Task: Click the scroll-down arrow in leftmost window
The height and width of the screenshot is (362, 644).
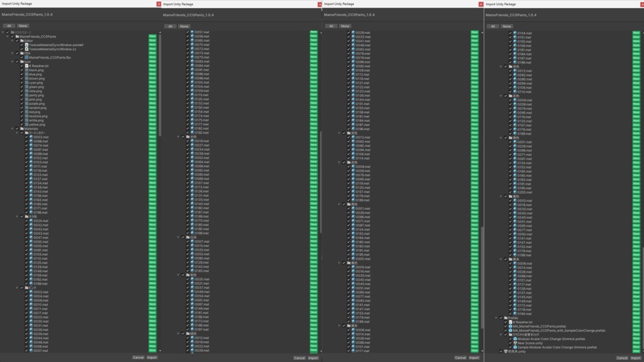Action: pos(160,351)
